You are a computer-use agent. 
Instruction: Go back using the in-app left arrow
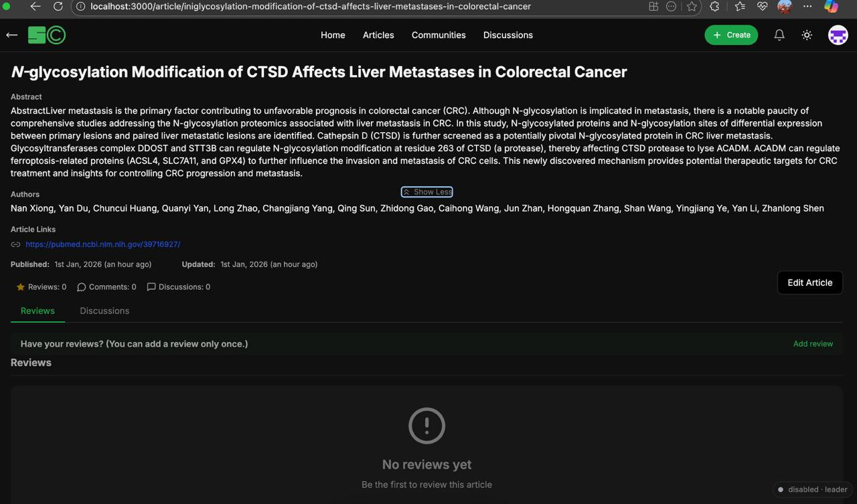pyautogui.click(x=11, y=35)
